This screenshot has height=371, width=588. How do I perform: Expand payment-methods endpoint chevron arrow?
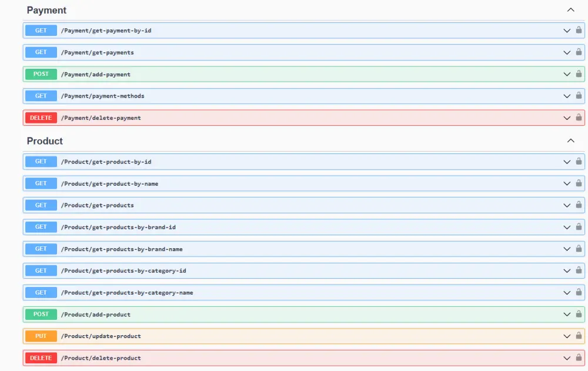[x=567, y=96]
